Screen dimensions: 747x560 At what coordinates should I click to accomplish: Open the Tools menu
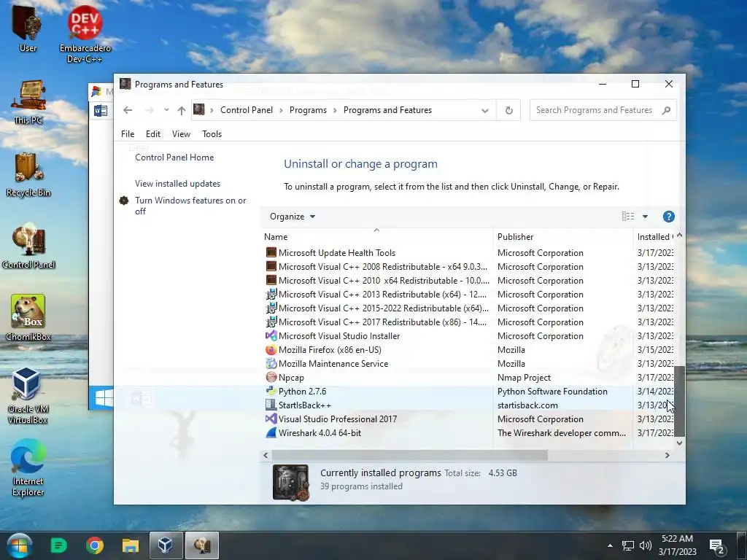point(212,134)
